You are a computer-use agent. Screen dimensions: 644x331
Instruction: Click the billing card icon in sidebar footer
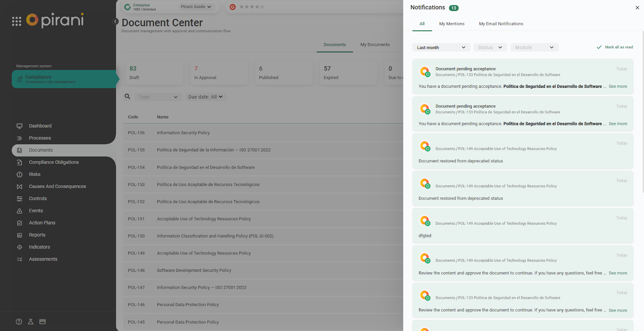tap(43, 322)
